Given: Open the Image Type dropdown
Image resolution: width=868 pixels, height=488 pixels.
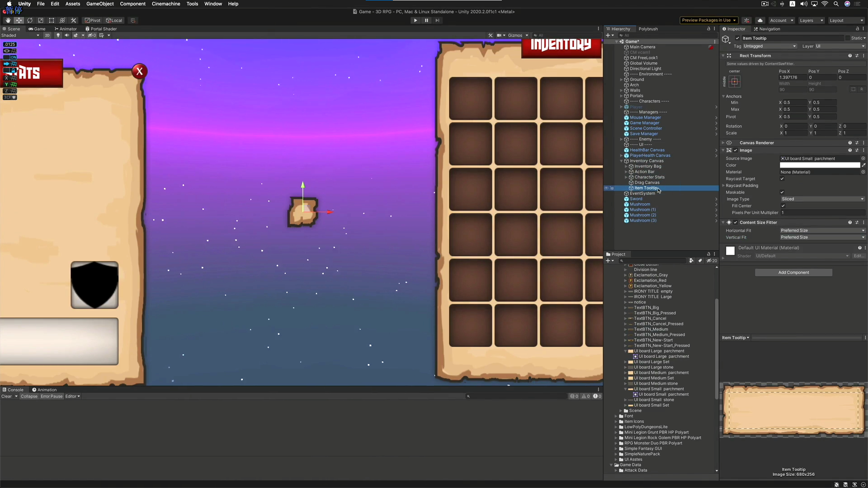Looking at the screenshot, I should tap(822, 199).
